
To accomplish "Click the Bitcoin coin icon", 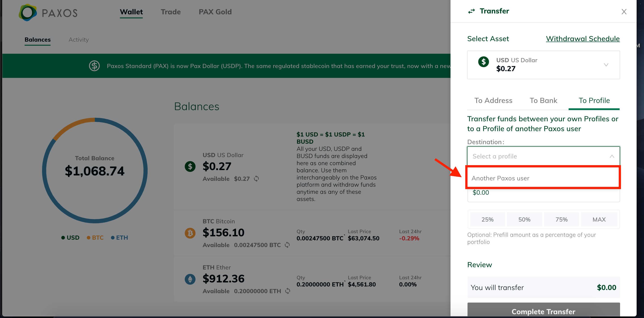I will pyautogui.click(x=190, y=233).
